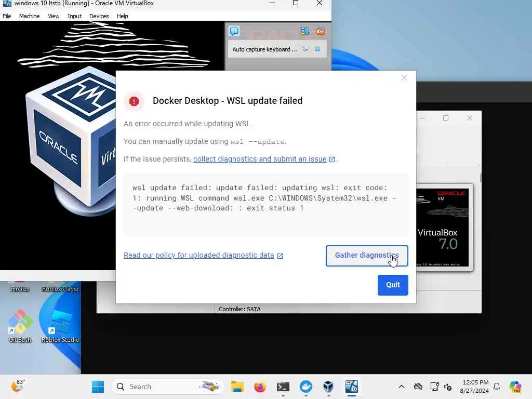Viewport: 532px width, 399px height.
Task: Open the clock showing 12:05 PM
Action: tap(474, 387)
